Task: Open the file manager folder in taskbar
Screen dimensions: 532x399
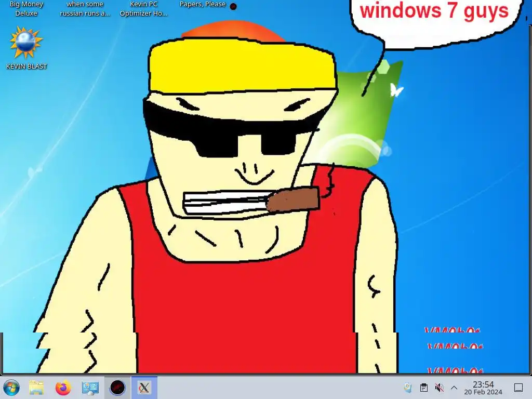Action: (36, 388)
